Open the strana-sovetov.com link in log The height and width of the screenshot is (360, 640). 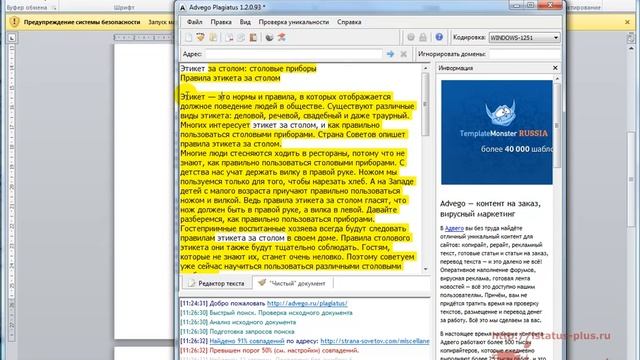pos(375,341)
